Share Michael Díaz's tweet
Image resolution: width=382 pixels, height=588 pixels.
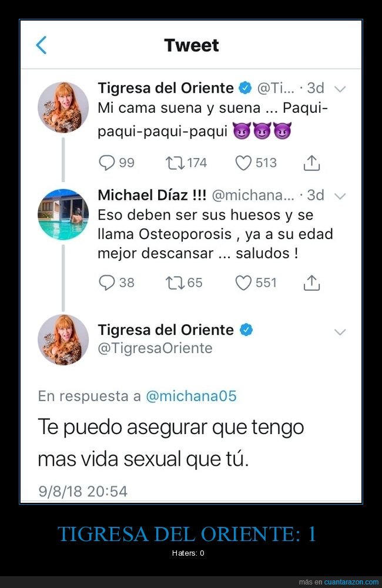pos(311,283)
